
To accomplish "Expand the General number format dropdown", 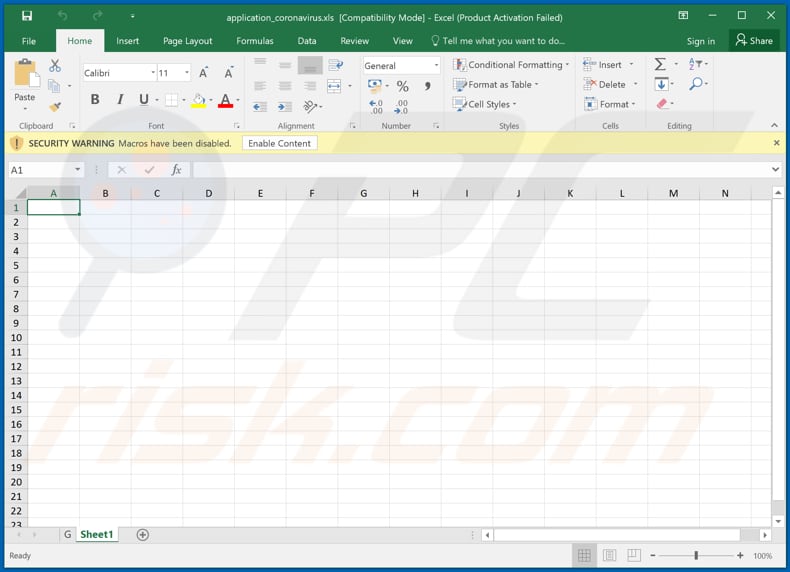I will (436, 66).
